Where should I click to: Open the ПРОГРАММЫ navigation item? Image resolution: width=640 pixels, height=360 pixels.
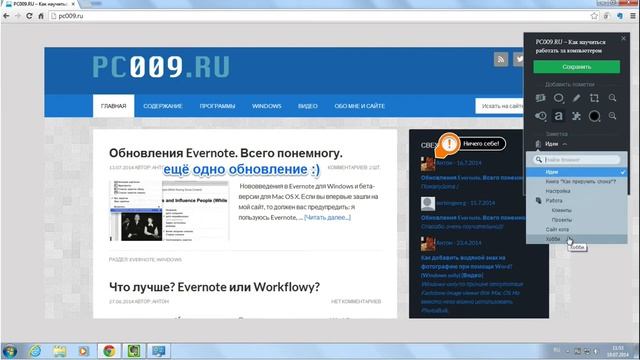tap(217, 106)
